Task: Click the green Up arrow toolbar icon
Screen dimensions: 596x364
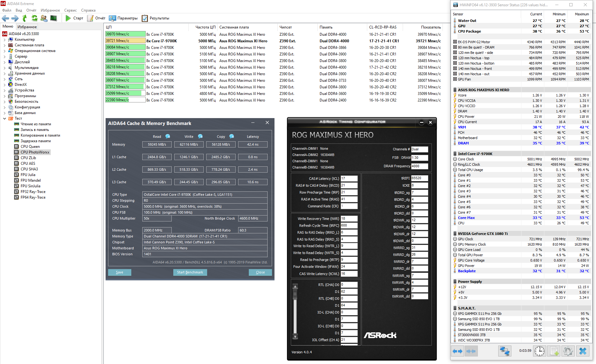Action: [x=25, y=18]
